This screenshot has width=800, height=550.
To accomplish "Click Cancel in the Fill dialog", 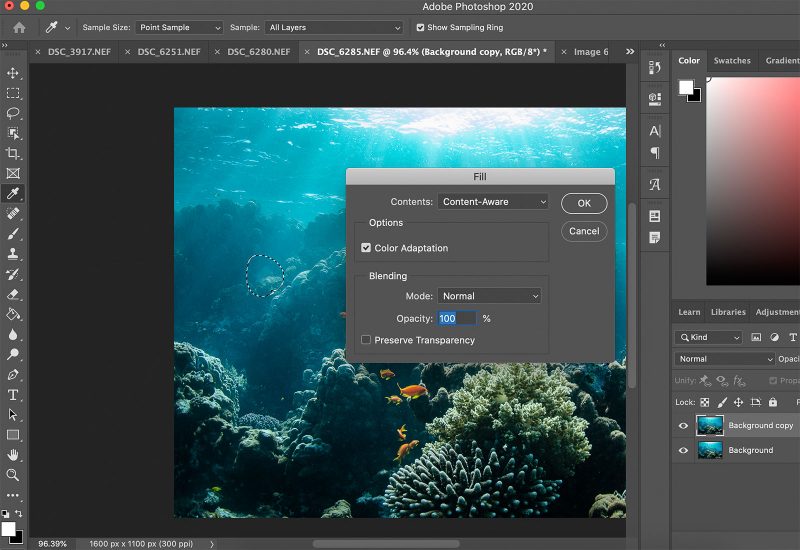I will 584,231.
